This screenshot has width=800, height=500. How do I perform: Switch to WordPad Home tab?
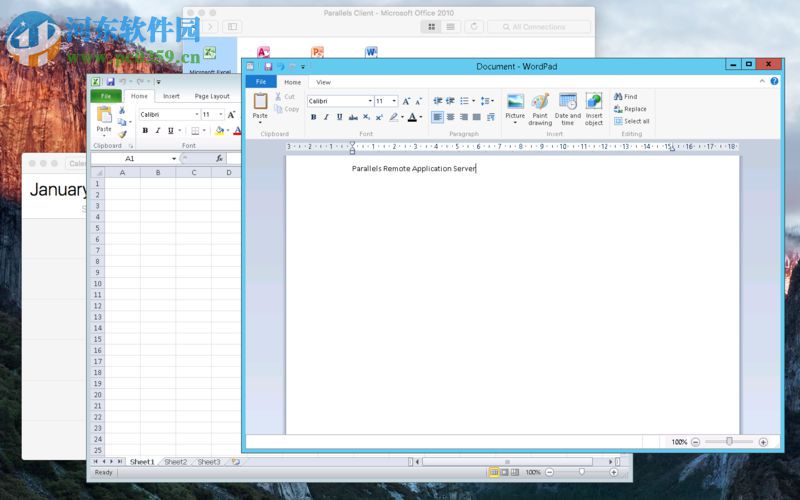[x=292, y=82]
